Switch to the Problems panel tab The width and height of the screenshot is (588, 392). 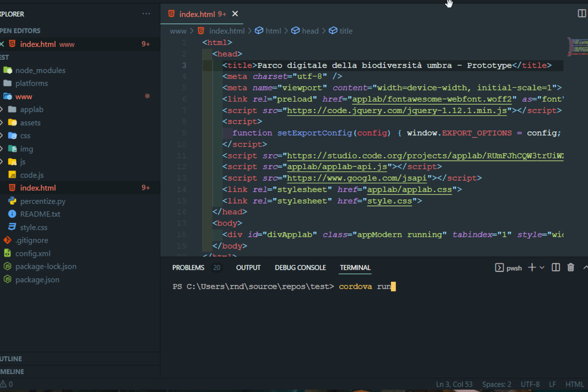pos(188,267)
